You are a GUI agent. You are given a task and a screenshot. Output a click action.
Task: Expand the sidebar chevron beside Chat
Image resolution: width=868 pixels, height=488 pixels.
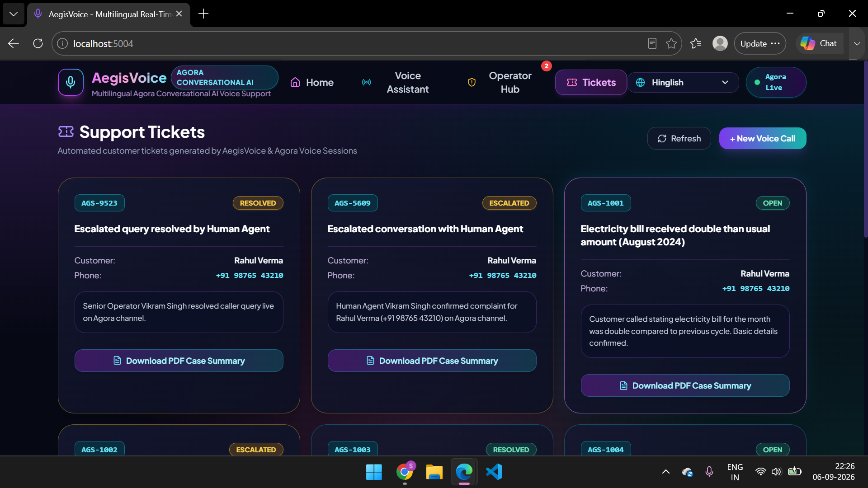tap(857, 43)
